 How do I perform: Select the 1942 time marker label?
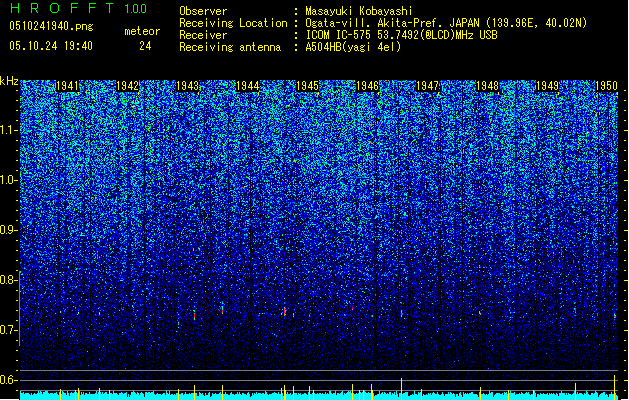127,86
